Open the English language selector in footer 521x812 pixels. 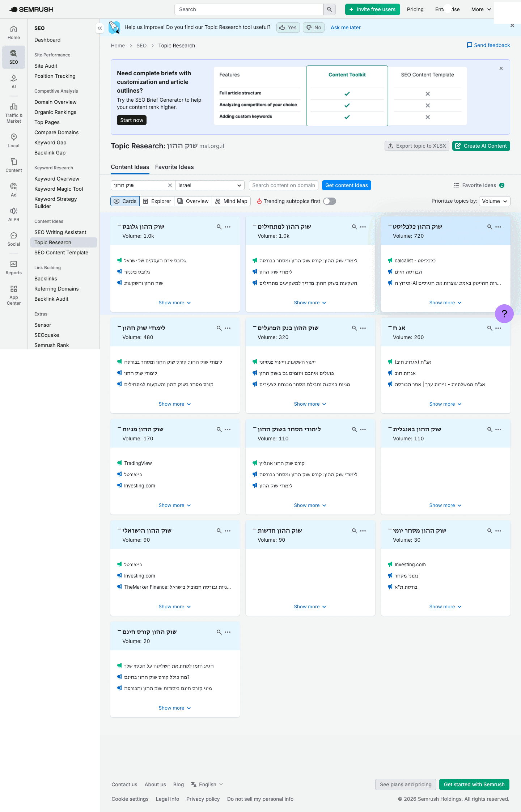coord(207,784)
